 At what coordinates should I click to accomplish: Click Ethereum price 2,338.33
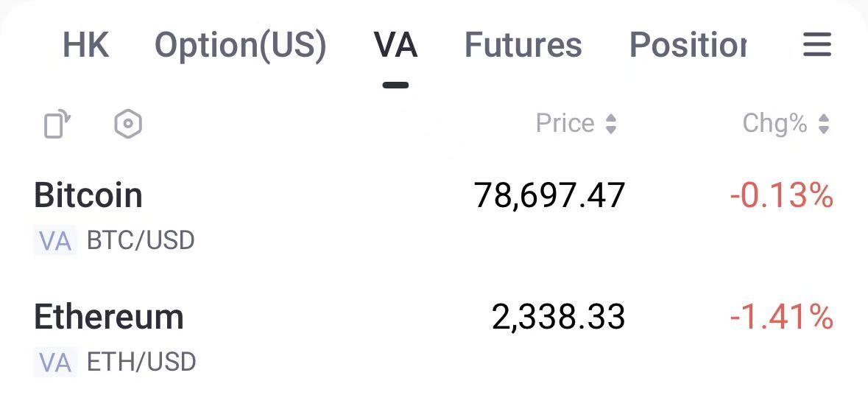click(558, 318)
